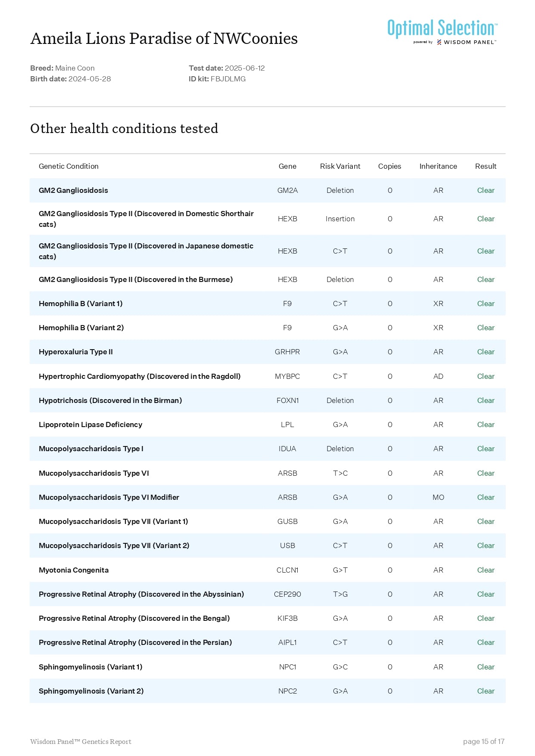
Task: Click the page 15 of 17 indicator
Action: click(483, 741)
